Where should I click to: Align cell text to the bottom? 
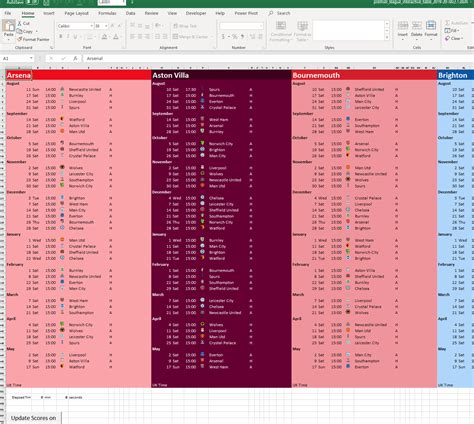pyautogui.click(x=147, y=26)
